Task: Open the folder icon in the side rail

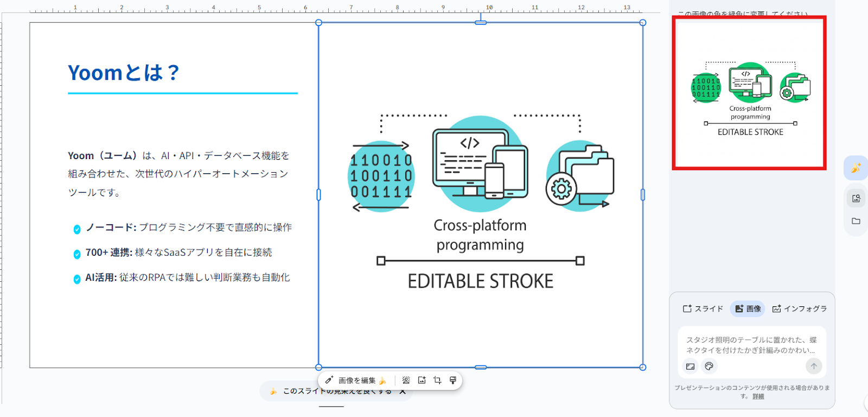Action: click(x=856, y=221)
